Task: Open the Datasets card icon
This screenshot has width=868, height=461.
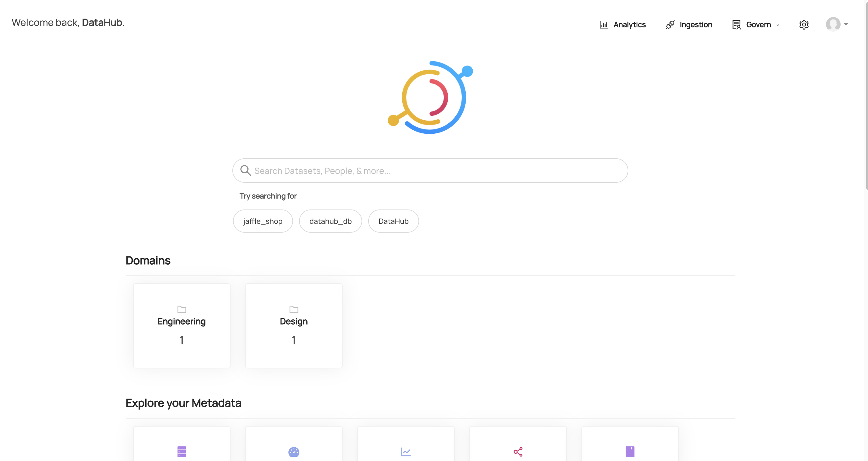Action: pos(182,451)
